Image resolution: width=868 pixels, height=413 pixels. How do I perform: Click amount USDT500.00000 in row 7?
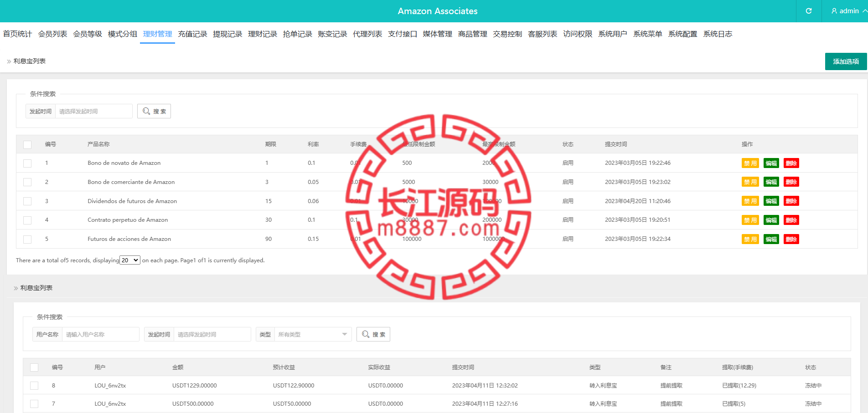[193, 404]
